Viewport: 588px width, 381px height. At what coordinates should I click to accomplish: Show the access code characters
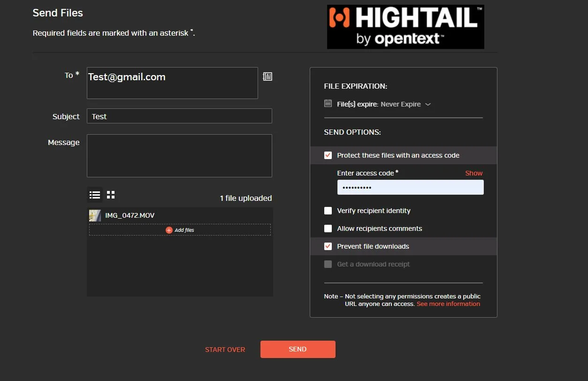[x=473, y=173]
